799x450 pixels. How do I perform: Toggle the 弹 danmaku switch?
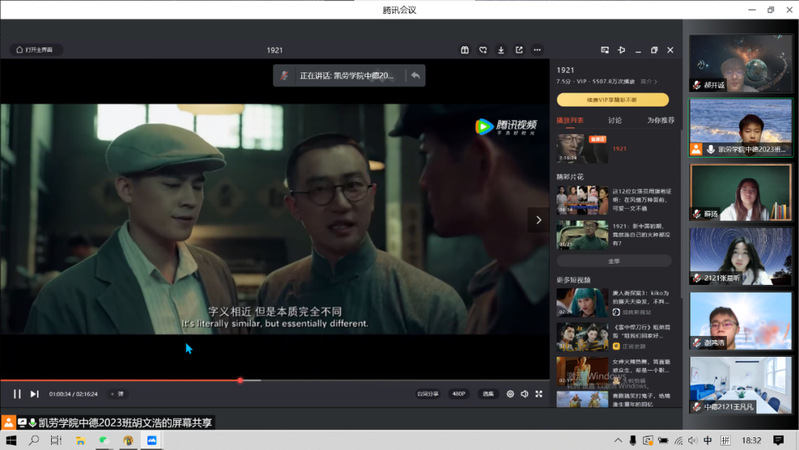117,394
